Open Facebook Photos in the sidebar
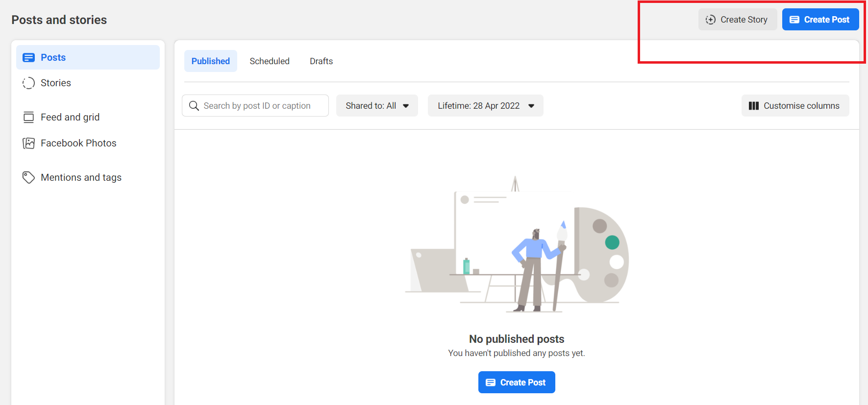Image resolution: width=868 pixels, height=405 pixels. click(78, 143)
